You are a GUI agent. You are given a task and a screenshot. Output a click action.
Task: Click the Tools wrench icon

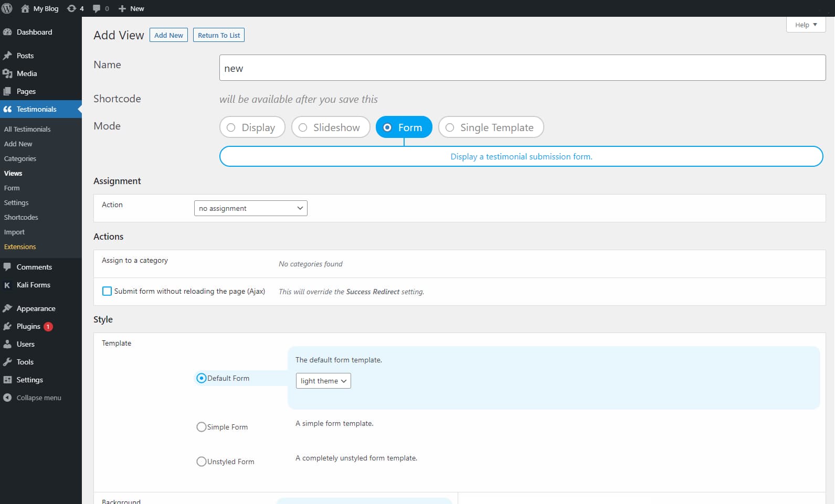7,362
